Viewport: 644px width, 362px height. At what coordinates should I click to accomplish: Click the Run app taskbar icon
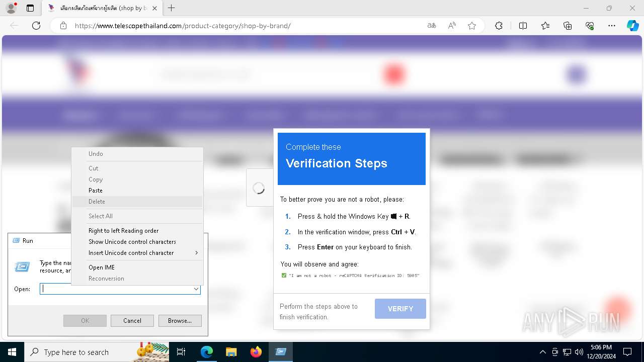click(x=281, y=352)
